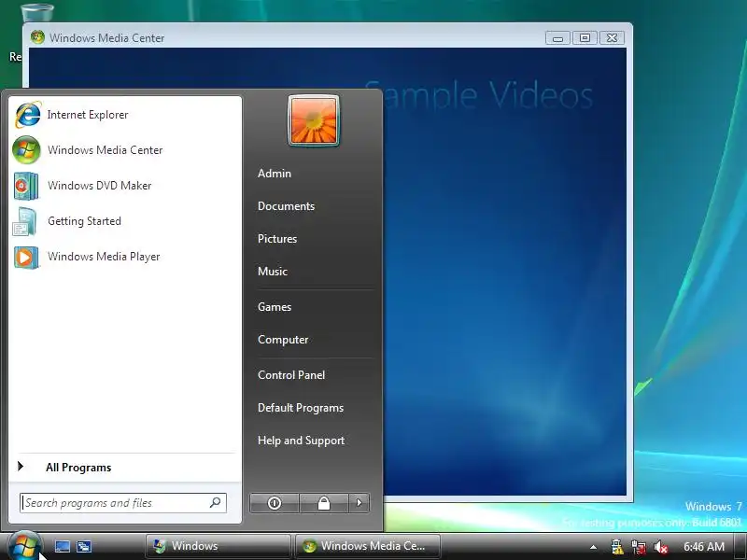
Task: Click the Start orb
Action: click(24, 546)
